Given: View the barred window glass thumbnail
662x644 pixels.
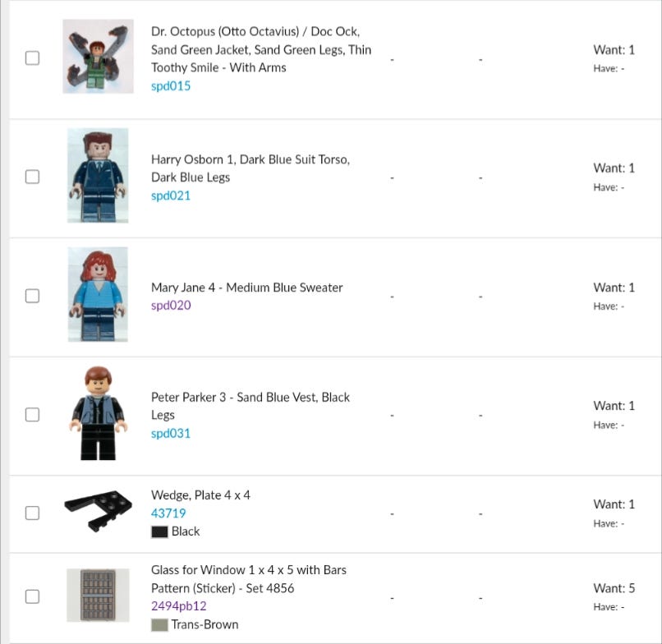Looking at the screenshot, I should pyautogui.click(x=98, y=596).
